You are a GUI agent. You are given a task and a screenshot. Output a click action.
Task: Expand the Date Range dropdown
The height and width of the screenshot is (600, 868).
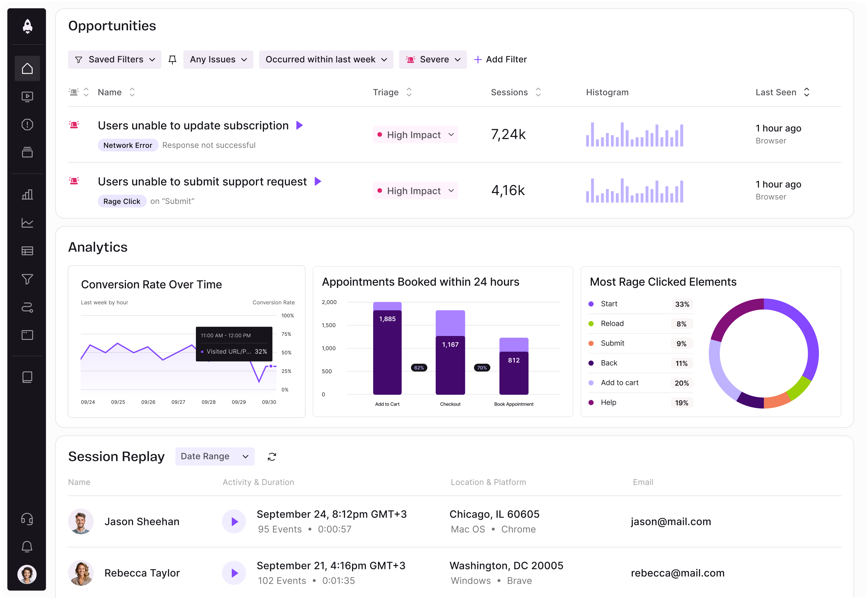(x=215, y=456)
